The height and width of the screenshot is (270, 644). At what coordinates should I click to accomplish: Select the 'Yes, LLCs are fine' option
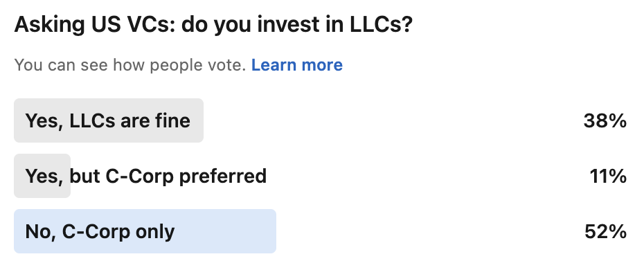click(x=321, y=120)
